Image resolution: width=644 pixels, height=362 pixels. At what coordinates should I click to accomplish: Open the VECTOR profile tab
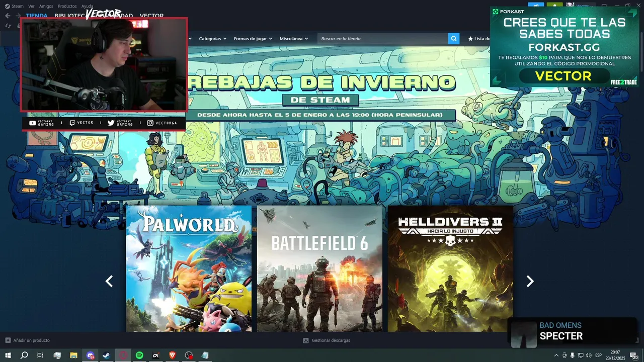151,16
